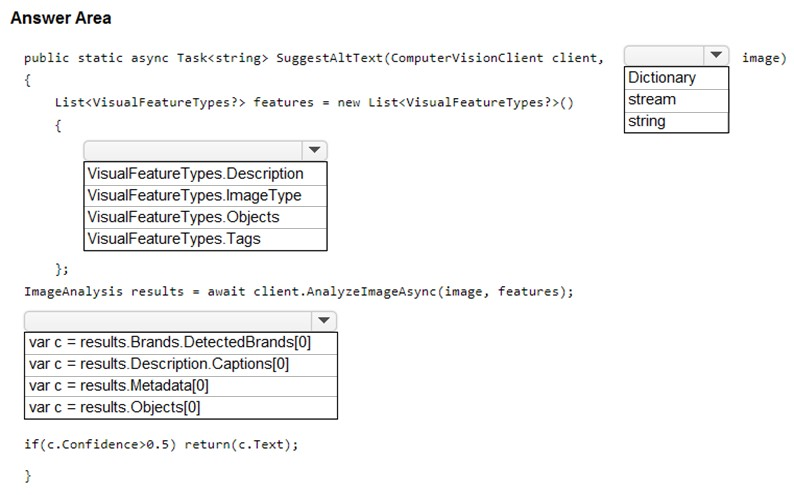This screenshot has height=495, width=794.
Task: Choose VisualFeatureTypes.ImageType option
Action: pos(205,195)
